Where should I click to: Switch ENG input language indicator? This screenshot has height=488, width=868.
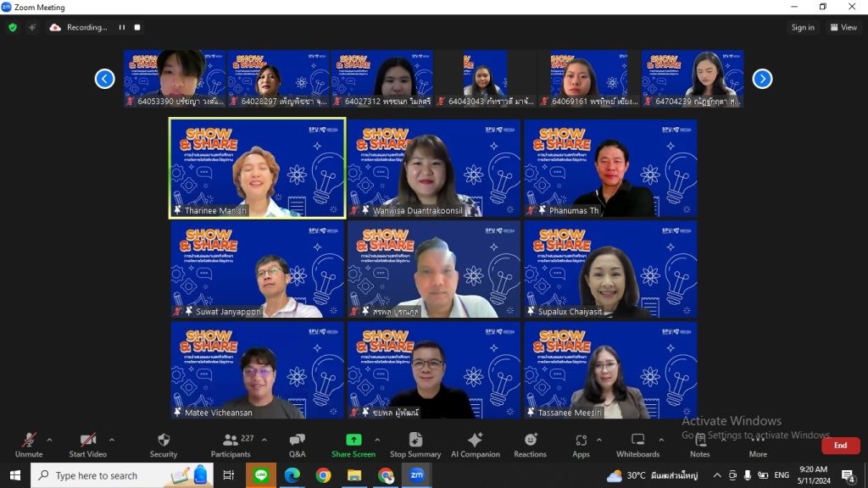(782, 475)
